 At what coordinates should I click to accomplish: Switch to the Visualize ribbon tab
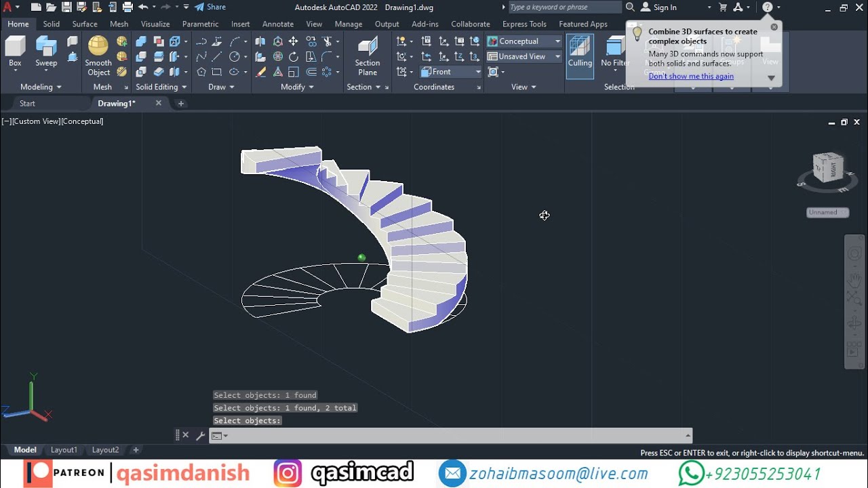tap(155, 24)
